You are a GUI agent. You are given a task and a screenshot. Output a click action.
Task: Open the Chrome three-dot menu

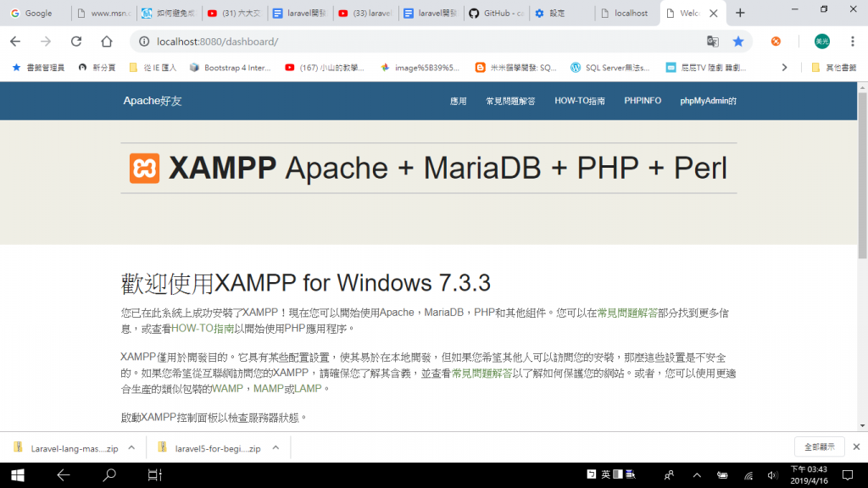pos(853,42)
